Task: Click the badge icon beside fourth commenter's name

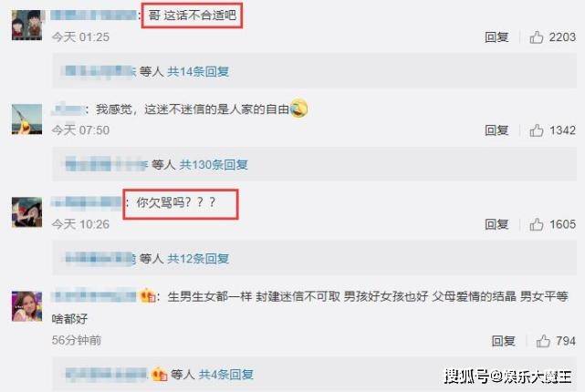Action: (x=148, y=296)
